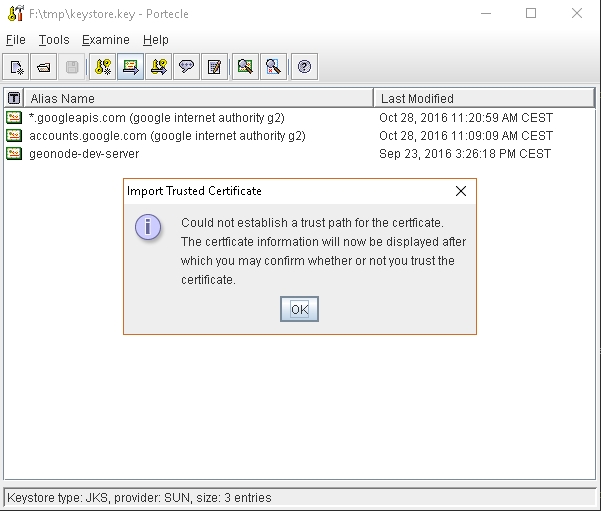Open the Help menu

[x=156, y=40]
